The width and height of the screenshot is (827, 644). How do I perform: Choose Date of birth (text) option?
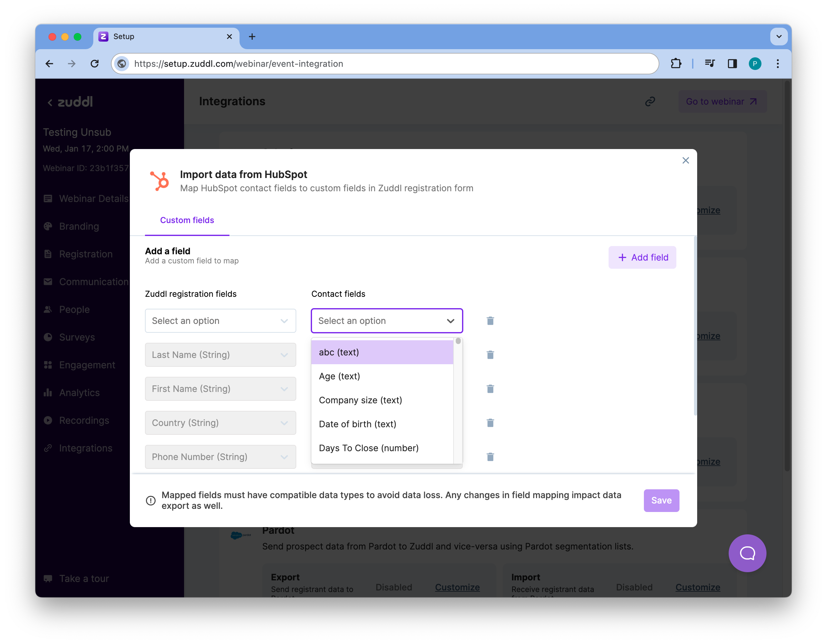tap(382, 424)
